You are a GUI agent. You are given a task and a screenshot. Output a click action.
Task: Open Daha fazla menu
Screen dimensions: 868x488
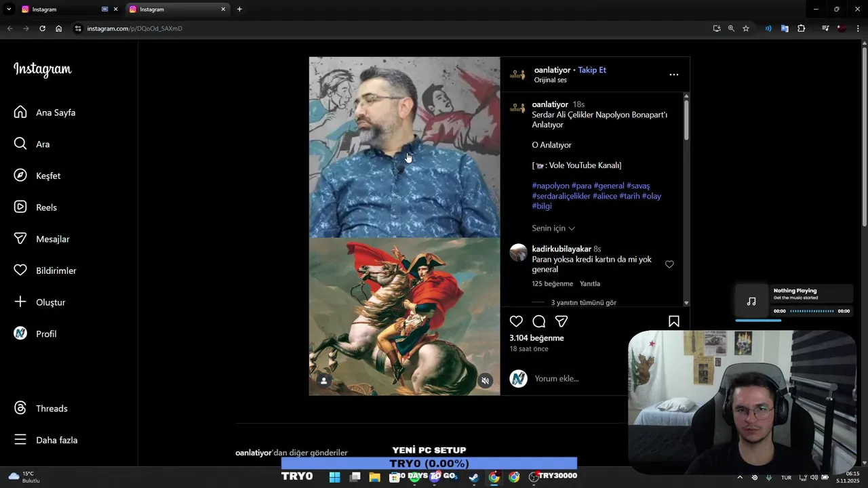point(45,440)
